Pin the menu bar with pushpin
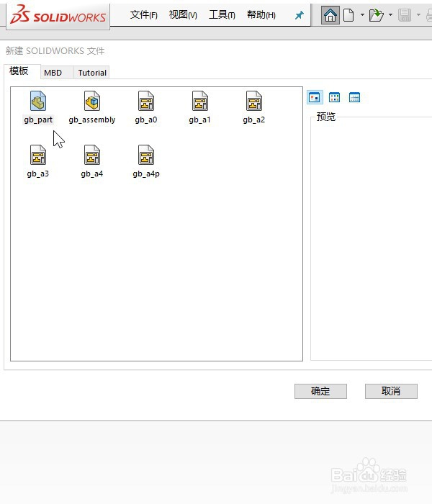Screen dimensions: 432x504 coord(300,15)
